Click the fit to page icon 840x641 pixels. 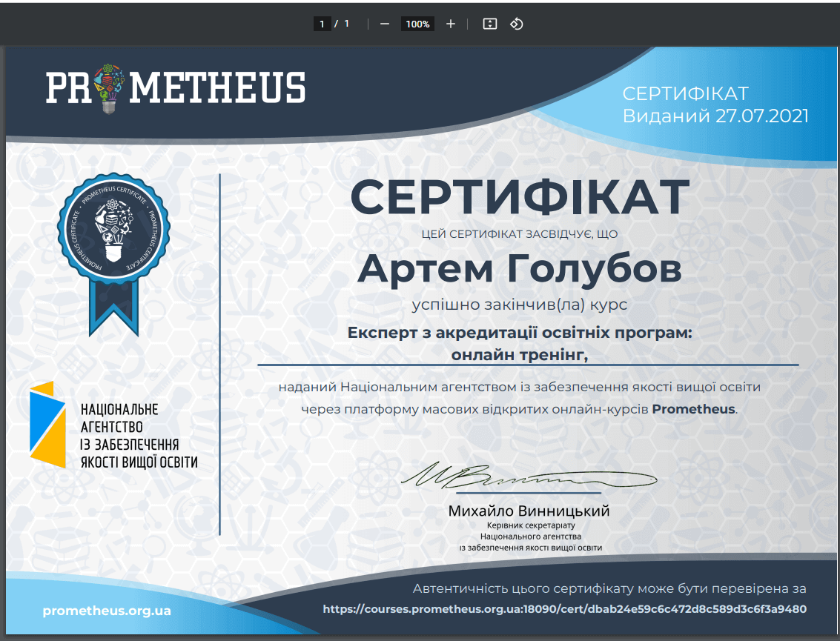tap(489, 24)
